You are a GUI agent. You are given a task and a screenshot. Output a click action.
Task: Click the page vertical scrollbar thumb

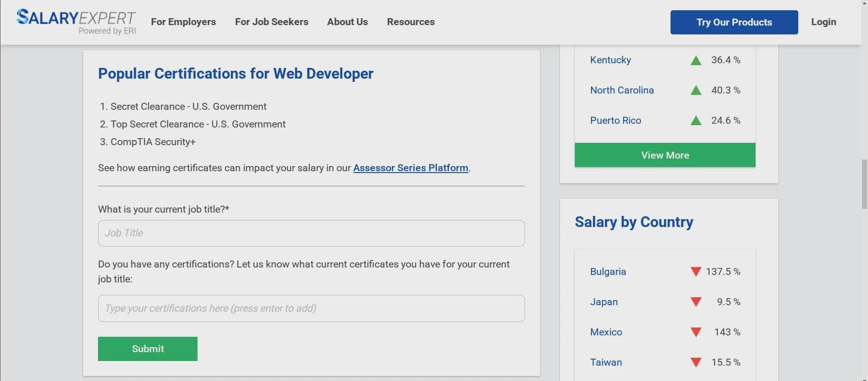864,184
